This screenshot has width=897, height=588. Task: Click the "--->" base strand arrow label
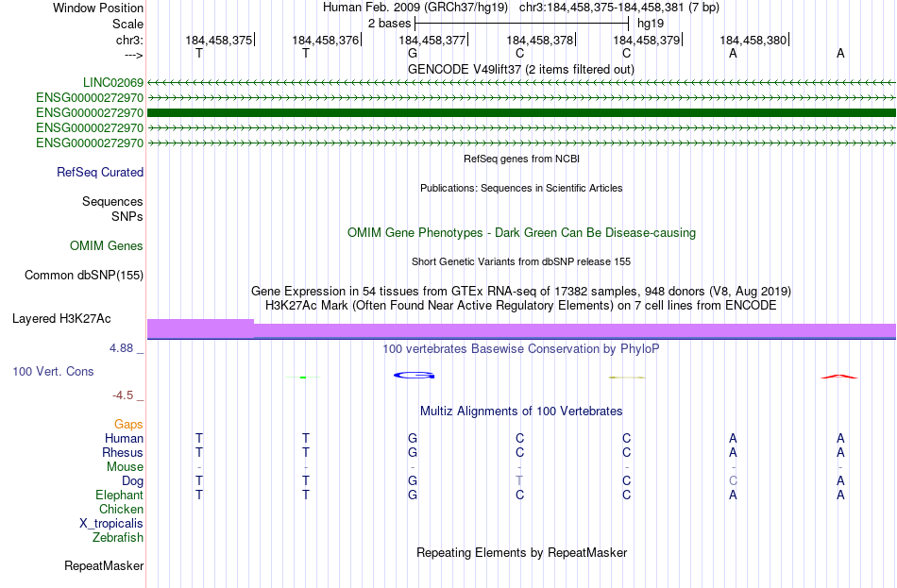point(133,55)
